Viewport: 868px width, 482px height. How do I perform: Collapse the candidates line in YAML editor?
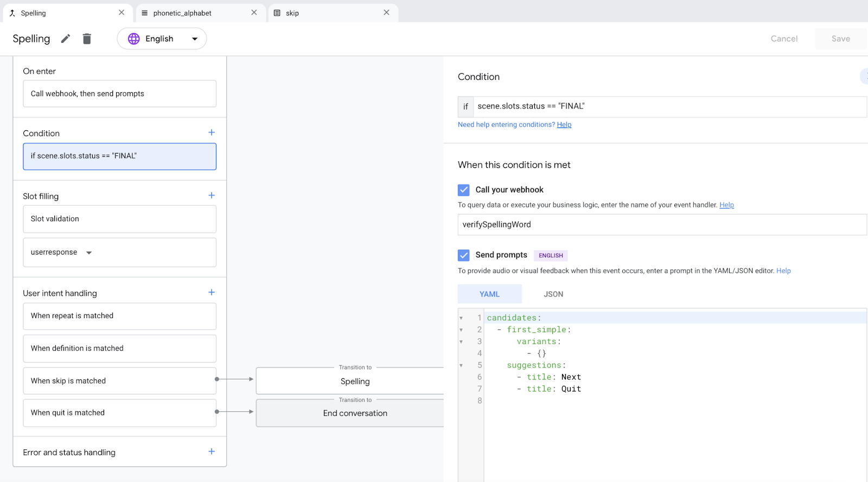tap(461, 318)
